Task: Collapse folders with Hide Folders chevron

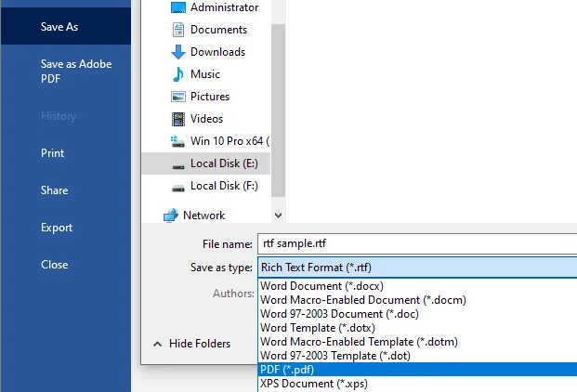Action: coord(157,345)
